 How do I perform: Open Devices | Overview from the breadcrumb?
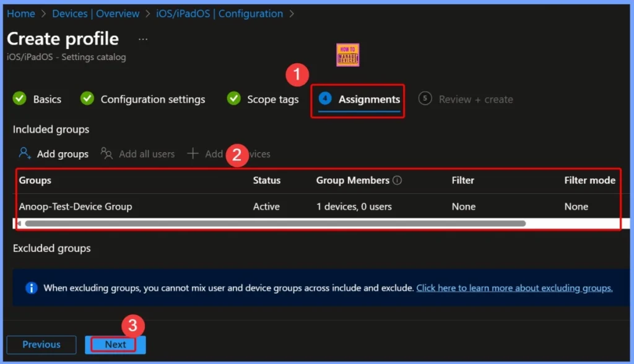(x=96, y=13)
